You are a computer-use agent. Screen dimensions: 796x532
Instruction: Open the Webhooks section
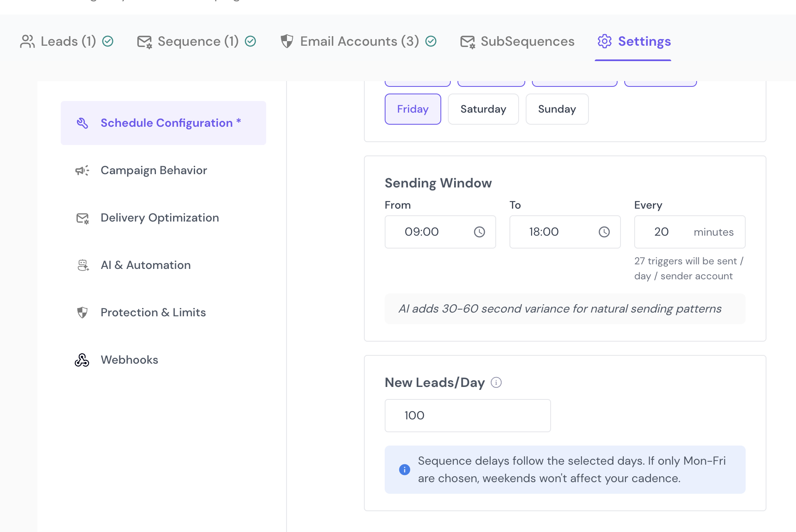[163, 360]
